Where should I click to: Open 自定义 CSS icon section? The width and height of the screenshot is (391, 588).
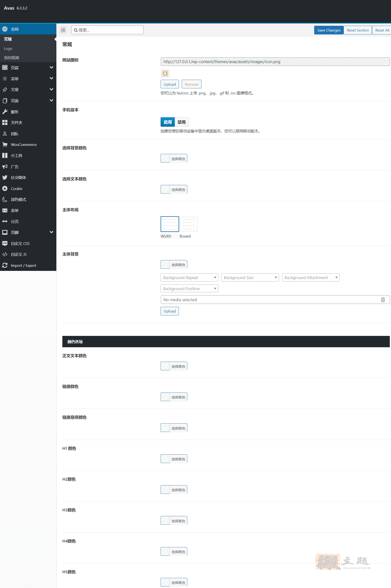coord(28,243)
